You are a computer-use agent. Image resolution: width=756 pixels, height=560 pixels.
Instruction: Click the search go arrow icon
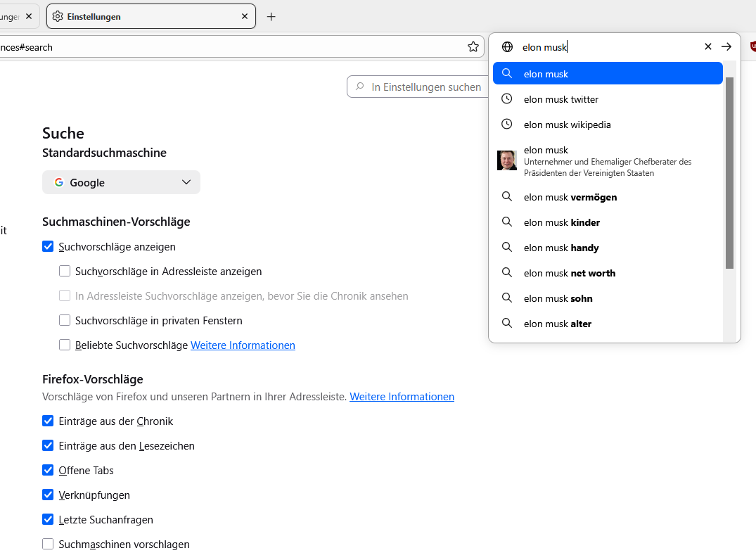pyautogui.click(x=726, y=46)
